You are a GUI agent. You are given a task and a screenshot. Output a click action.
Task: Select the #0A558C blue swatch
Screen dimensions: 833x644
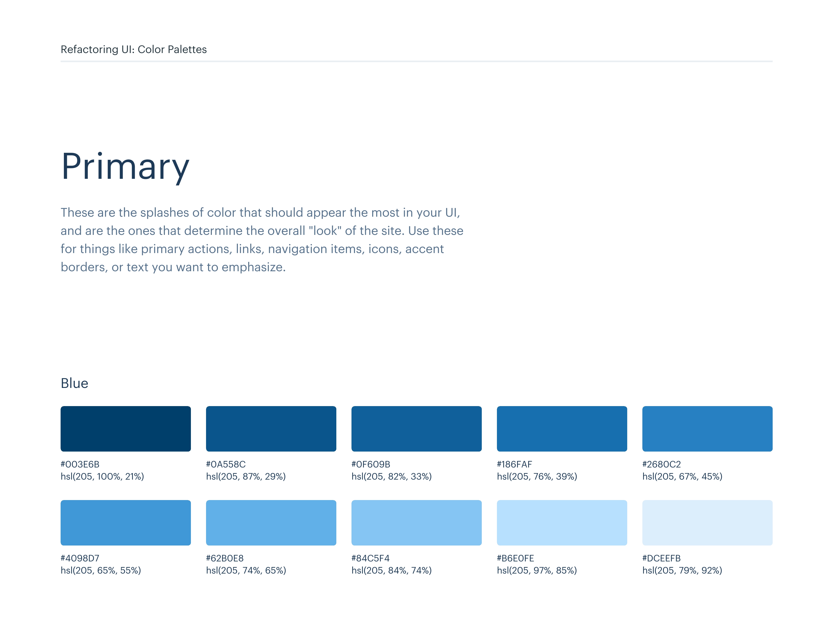pyautogui.click(x=271, y=428)
